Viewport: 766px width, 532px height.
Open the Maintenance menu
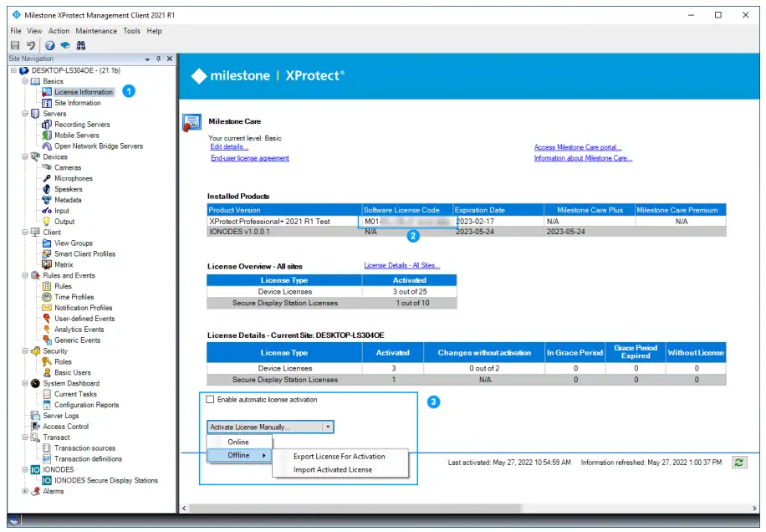click(96, 31)
